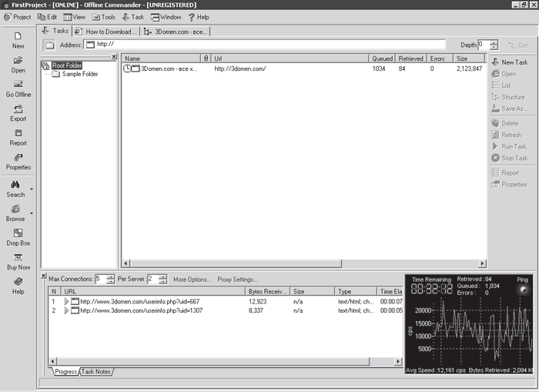Click List in the right task panel

(501, 85)
